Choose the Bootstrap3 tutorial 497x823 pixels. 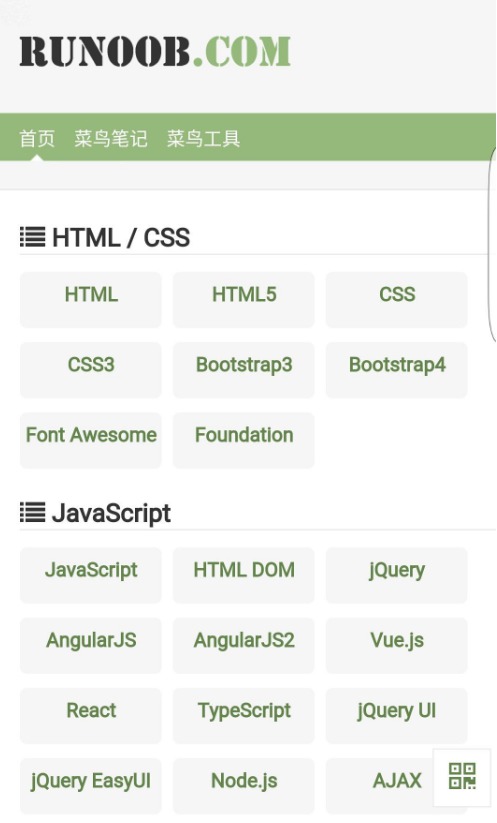244,370
